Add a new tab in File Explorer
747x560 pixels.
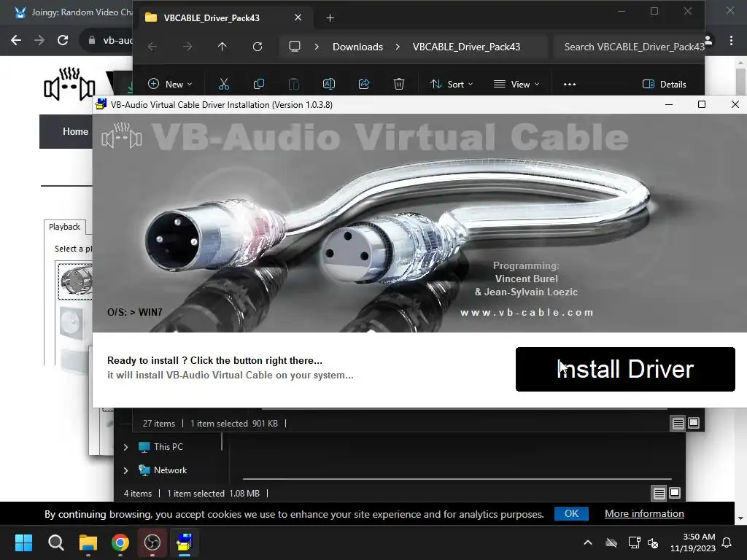(330, 18)
